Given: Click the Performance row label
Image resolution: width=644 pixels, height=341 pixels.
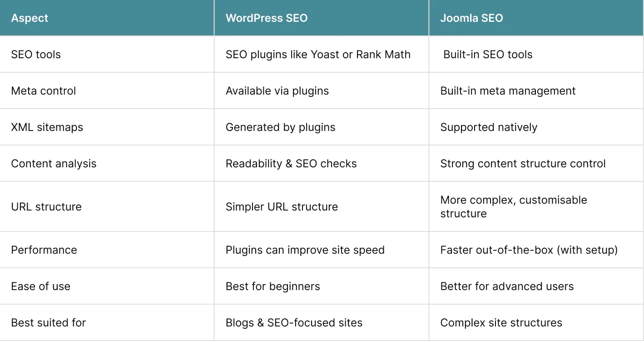Looking at the screenshot, I should [44, 250].
